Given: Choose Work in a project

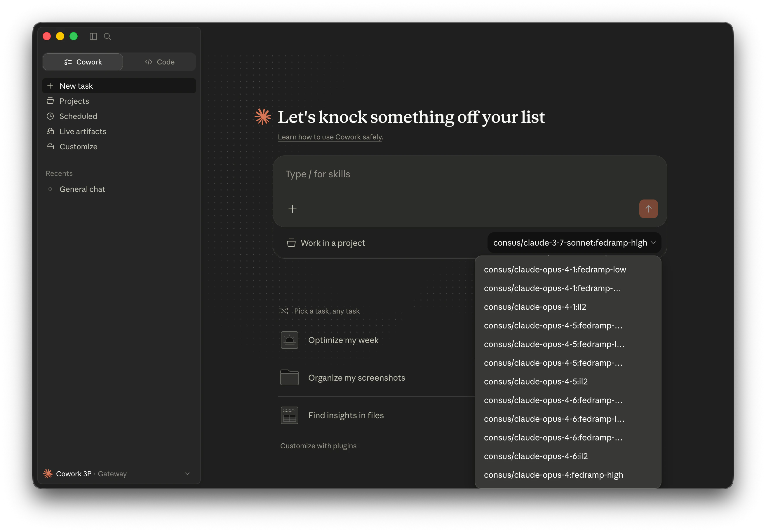Looking at the screenshot, I should (326, 243).
